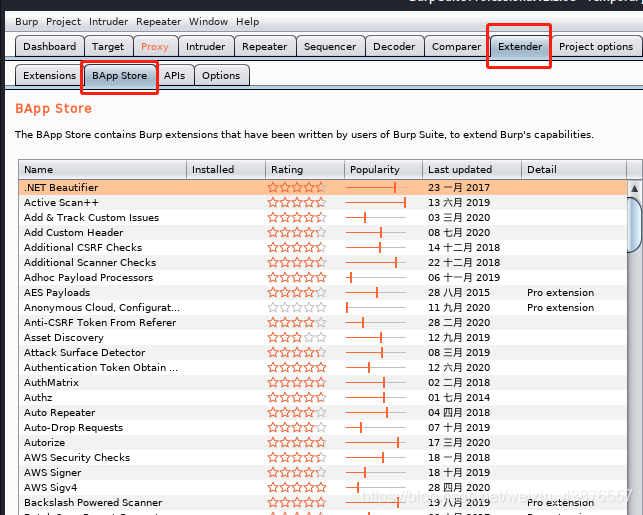Viewport: 643px width, 515px height.
Task: Select the Attack Surface Detector extension
Action: click(x=323, y=353)
